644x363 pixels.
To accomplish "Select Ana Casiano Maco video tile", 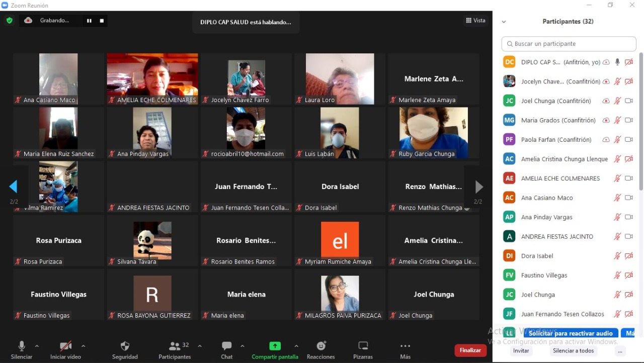I will pyautogui.click(x=59, y=79).
